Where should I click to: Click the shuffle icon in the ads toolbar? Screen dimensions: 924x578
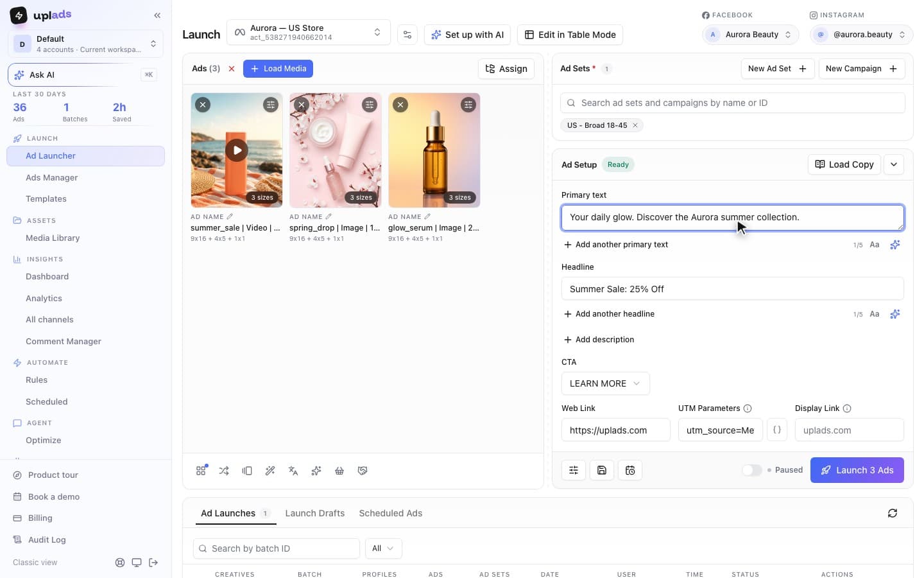point(224,471)
